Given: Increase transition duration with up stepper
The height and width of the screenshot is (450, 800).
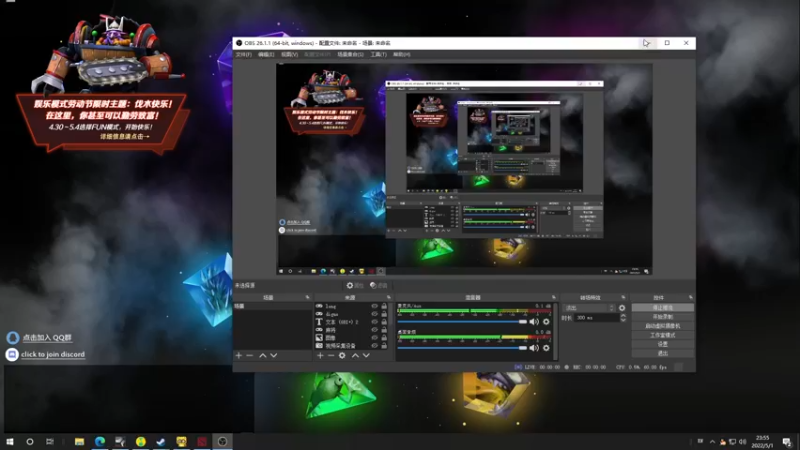Looking at the screenshot, I should [x=623, y=315].
